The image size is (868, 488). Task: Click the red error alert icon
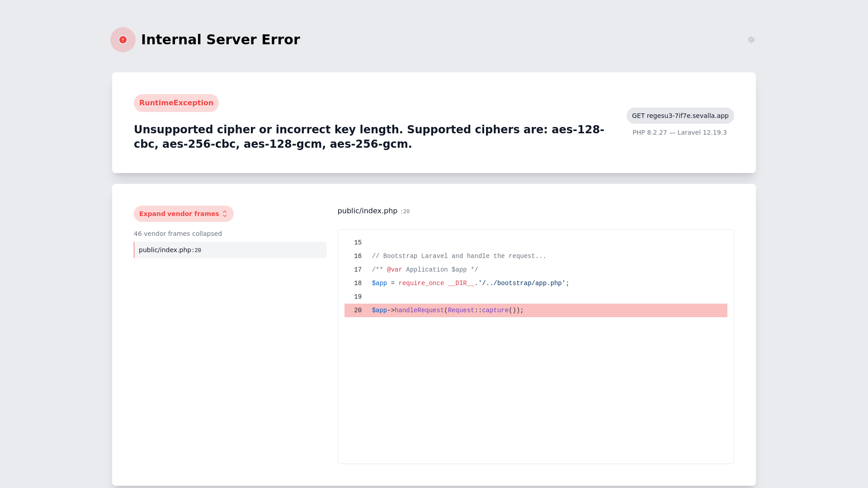[x=123, y=40]
